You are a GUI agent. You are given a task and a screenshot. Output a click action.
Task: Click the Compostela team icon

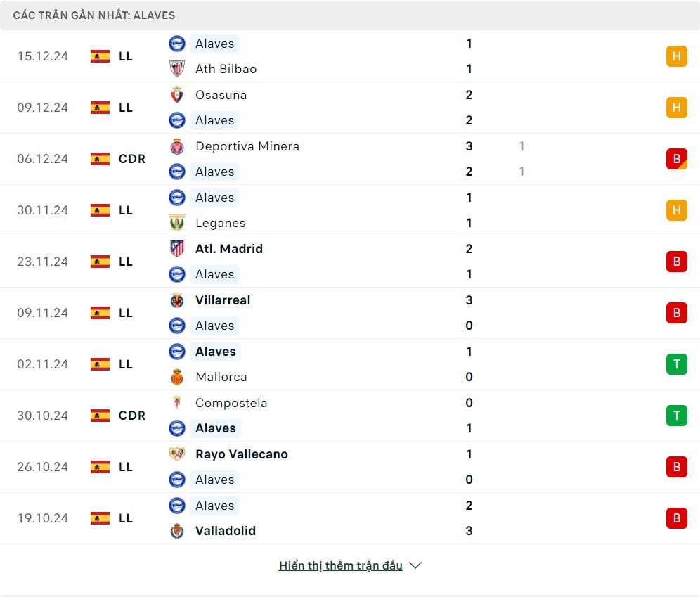(x=177, y=403)
